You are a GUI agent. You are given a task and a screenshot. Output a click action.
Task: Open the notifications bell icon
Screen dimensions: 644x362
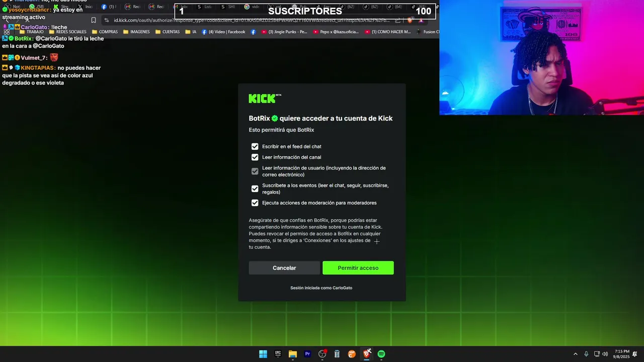click(635, 354)
